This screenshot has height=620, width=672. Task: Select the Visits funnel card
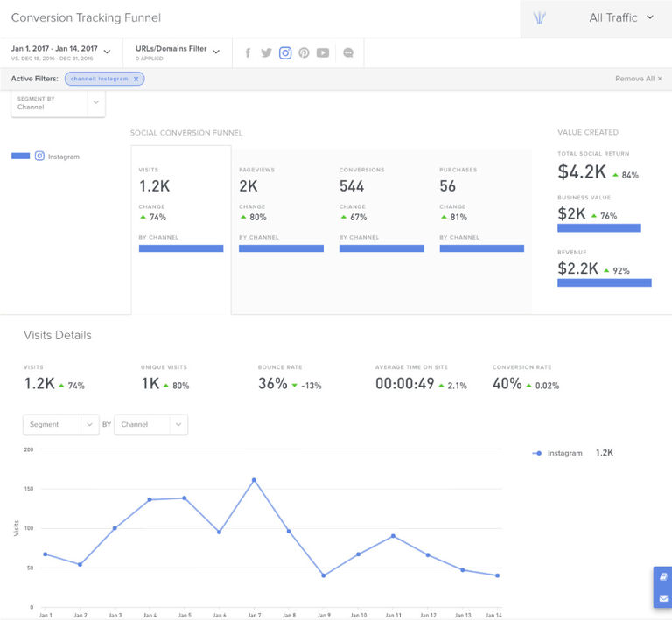(x=181, y=229)
